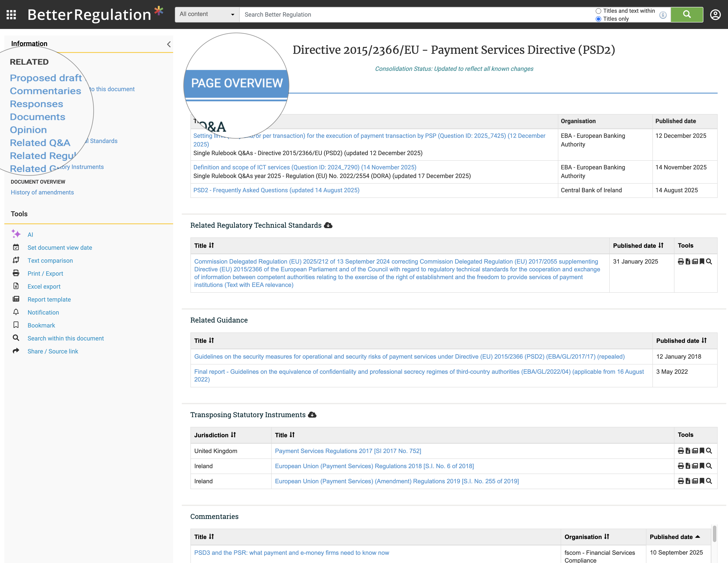The height and width of the screenshot is (563, 728).
Task: Bookmark this document via sidebar icon
Action: (x=16, y=325)
